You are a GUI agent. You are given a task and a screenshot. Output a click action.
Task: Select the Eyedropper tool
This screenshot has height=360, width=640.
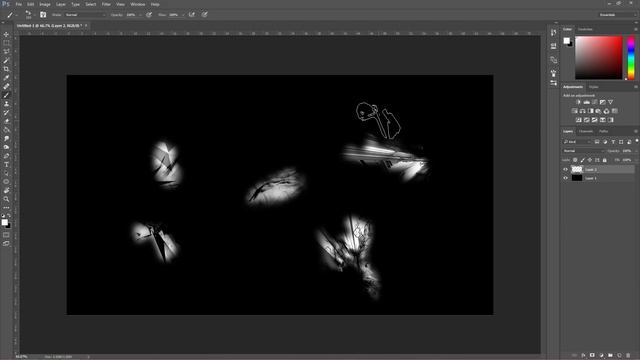(6, 78)
